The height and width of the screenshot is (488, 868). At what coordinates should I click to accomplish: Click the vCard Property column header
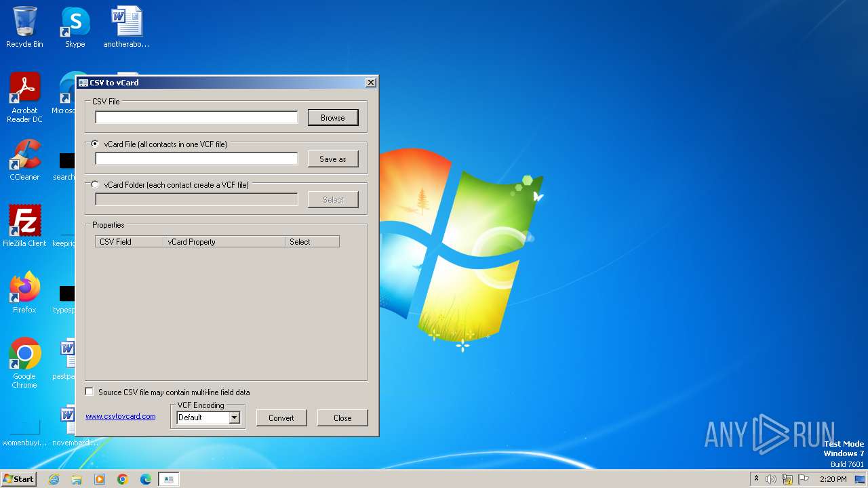pyautogui.click(x=224, y=241)
